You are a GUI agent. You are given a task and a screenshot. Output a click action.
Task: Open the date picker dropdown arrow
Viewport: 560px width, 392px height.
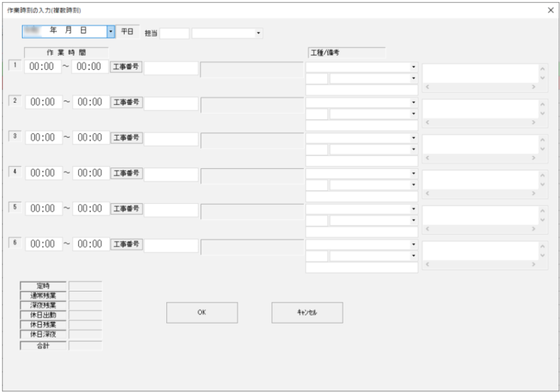pyautogui.click(x=111, y=32)
